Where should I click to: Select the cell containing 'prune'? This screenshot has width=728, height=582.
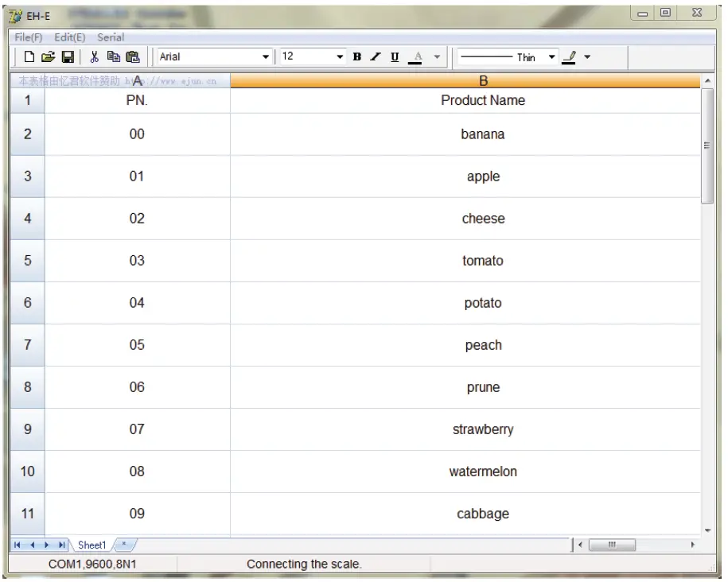(465, 387)
